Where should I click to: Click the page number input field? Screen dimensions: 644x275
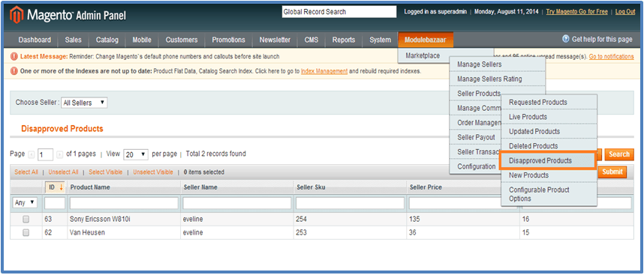(45, 155)
